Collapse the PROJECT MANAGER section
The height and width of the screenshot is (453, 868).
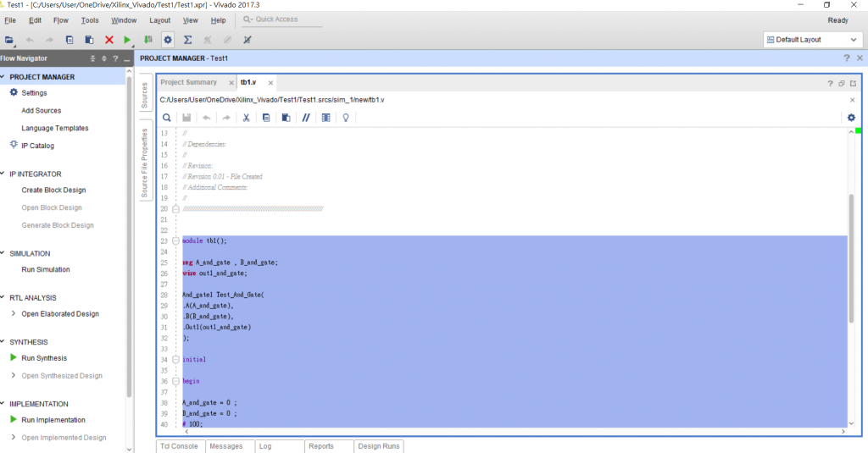[x=3, y=76]
